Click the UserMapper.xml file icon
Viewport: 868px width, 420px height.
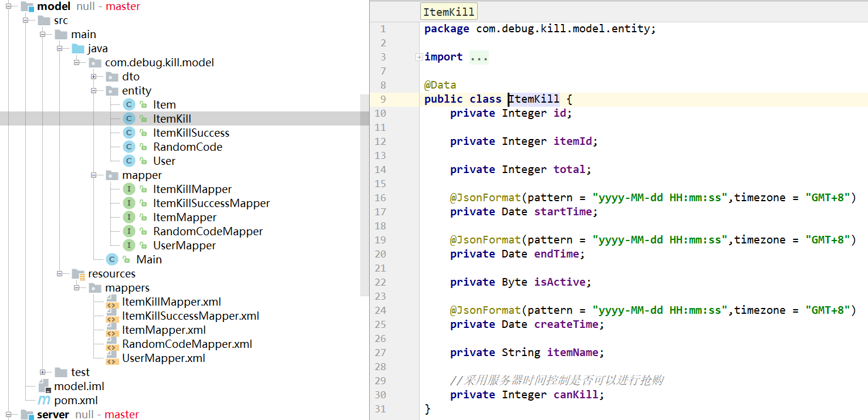coord(112,358)
